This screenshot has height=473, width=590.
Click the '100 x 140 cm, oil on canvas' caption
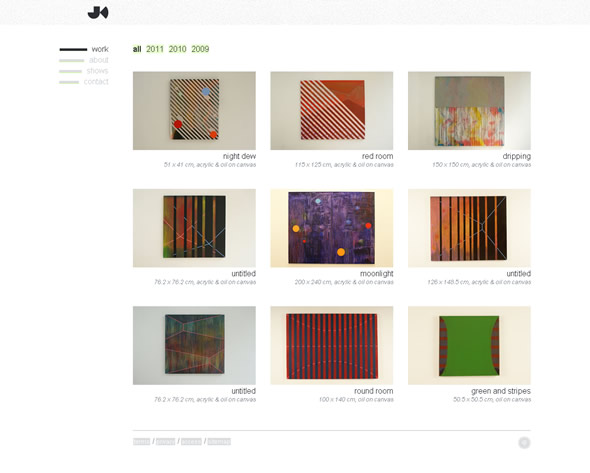(356, 400)
